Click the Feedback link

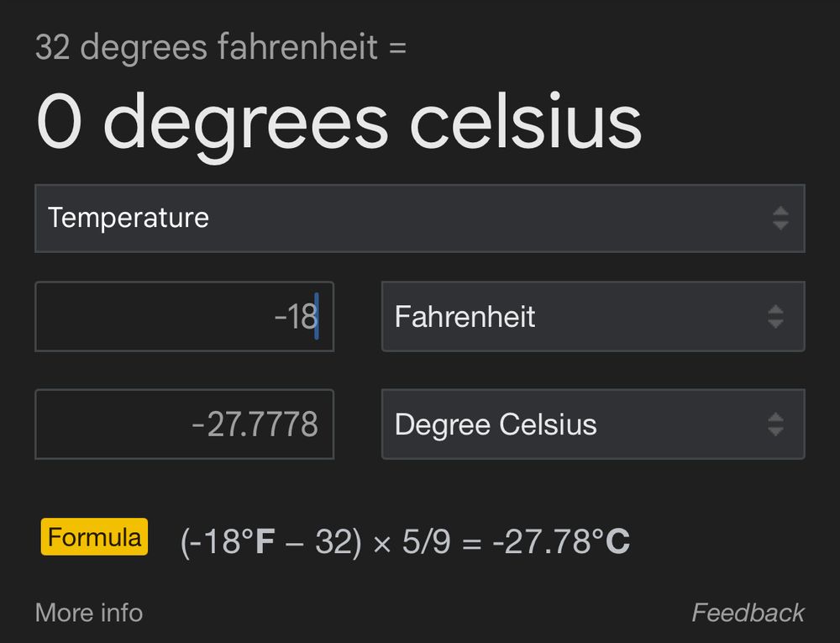click(748, 613)
